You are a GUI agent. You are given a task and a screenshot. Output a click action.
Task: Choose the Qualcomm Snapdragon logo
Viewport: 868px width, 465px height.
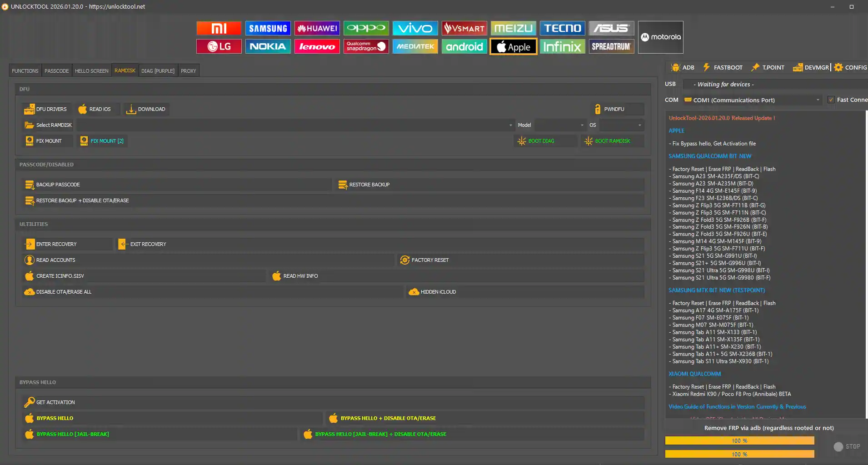[x=366, y=46]
